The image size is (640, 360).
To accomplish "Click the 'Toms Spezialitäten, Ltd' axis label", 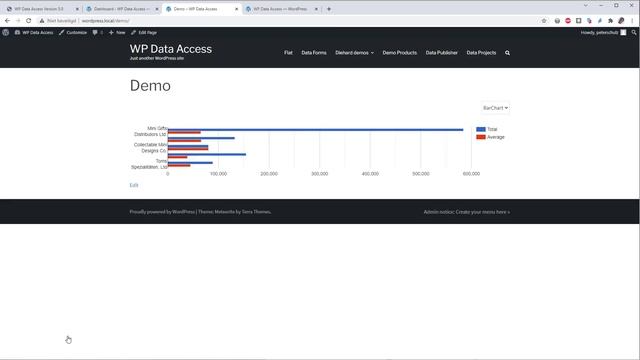I will 149,164.
